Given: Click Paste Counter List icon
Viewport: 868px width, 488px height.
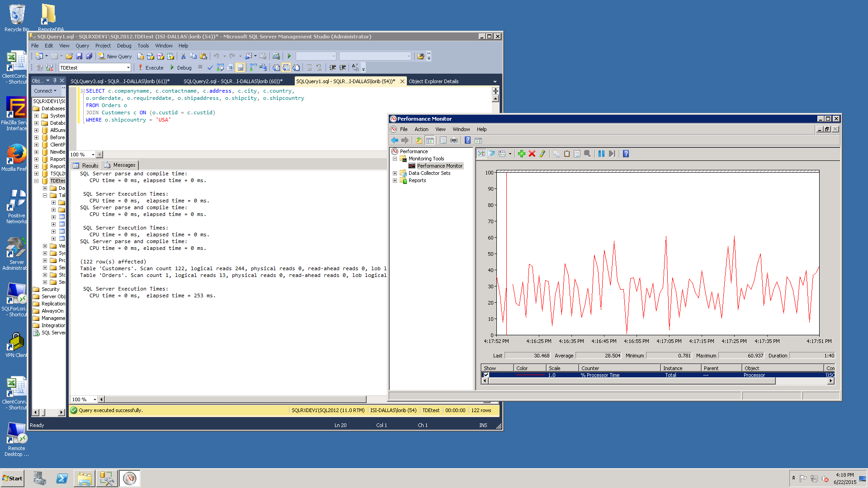Looking at the screenshot, I should pos(567,154).
